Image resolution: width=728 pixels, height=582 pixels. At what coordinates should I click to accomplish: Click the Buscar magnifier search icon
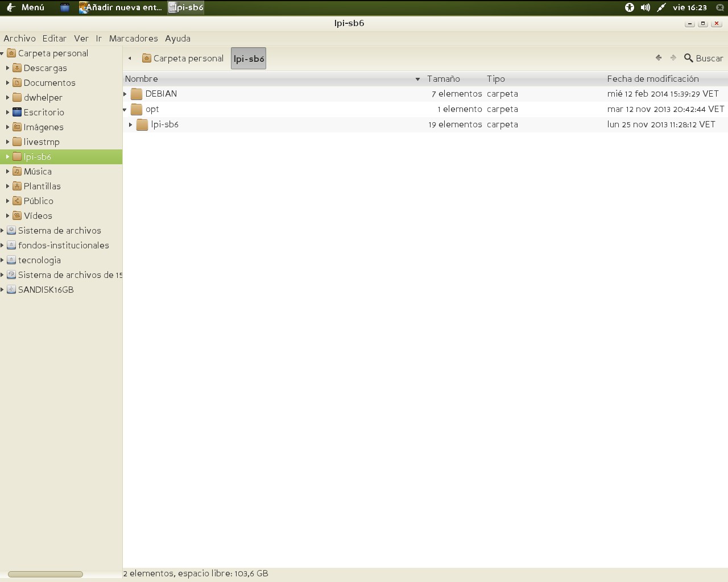[688, 58]
